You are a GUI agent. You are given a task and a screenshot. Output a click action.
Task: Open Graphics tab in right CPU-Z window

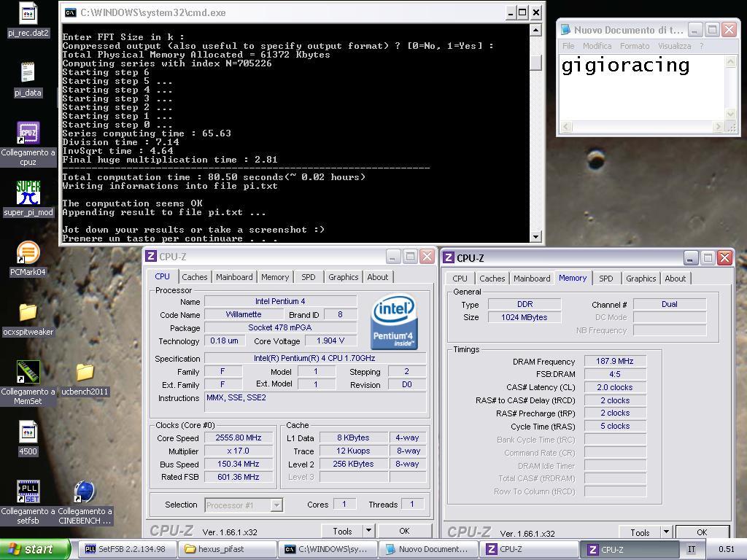640,279
